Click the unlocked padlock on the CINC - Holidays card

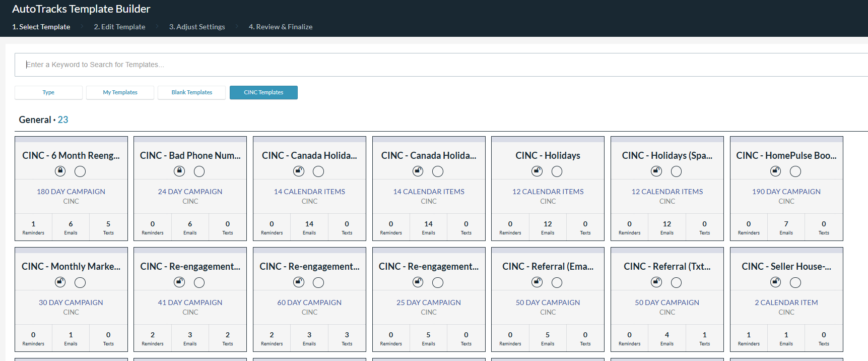coord(537,171)
